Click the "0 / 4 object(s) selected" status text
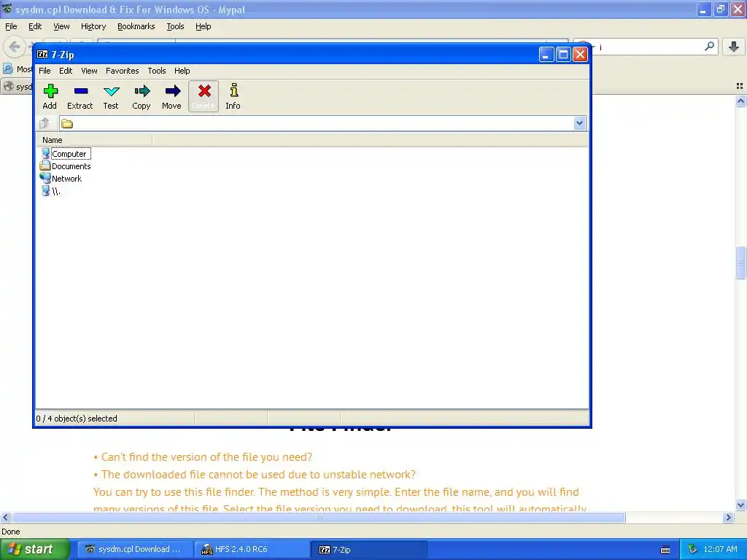The height and width of the screenshot is (560, 747). [x=77, y=418]
